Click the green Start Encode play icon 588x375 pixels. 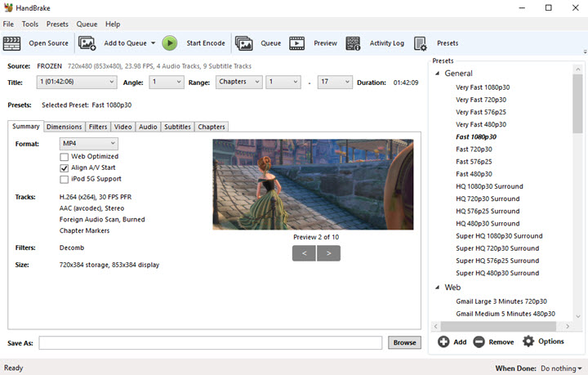[x=170, y=43]
